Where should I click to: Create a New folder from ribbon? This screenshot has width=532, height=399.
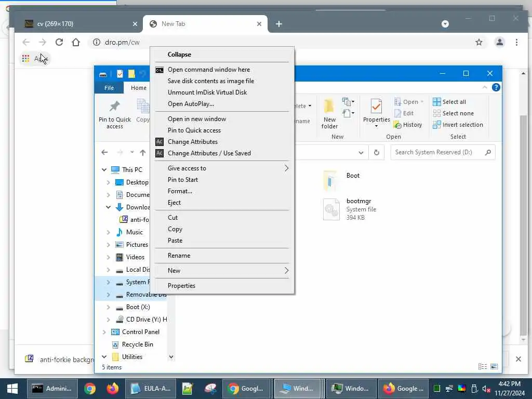329,114
